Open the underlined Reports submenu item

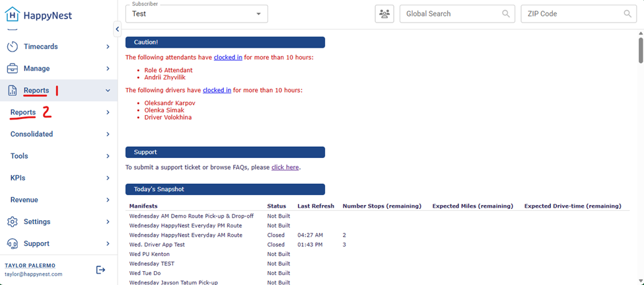(x=23, y=112)
